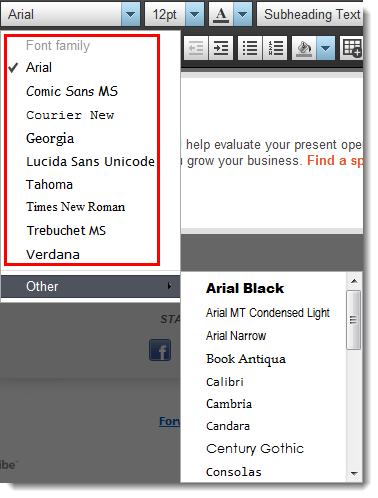
Task: Open the font color dropdown arrow
Action: tap(243, 15)
